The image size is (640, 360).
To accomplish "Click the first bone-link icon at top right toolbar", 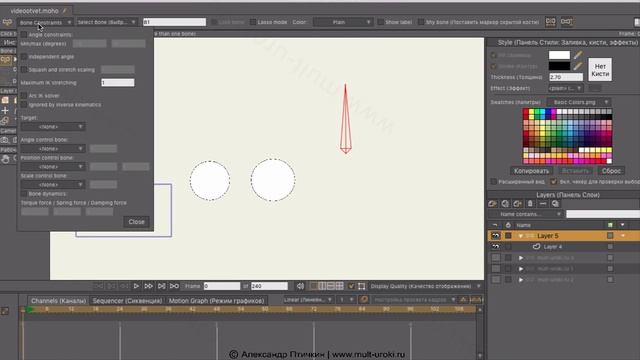I will pyautogui.click(x=551, y=22).
